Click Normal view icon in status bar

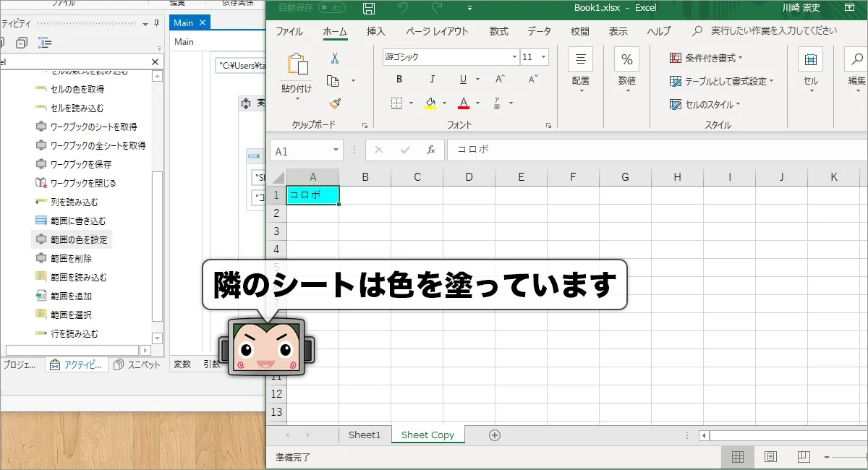coord(737,456)
